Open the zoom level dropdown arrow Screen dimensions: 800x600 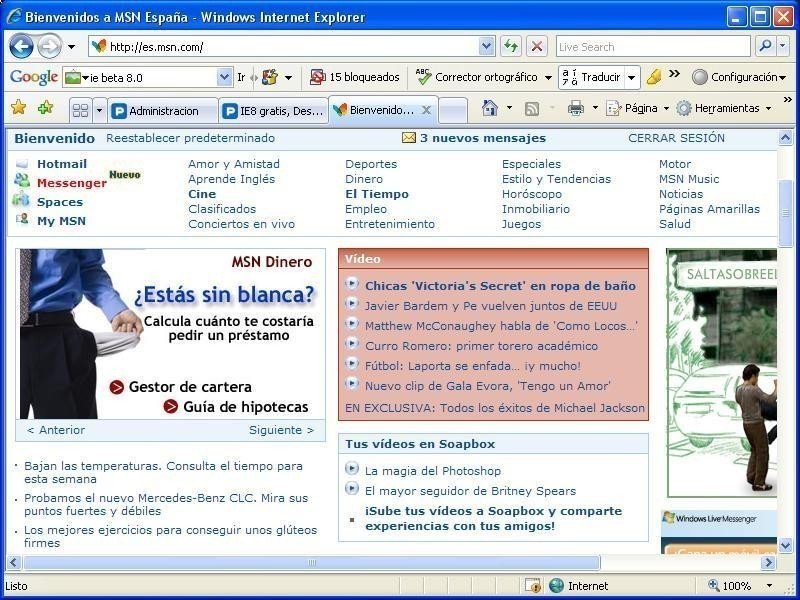[769, 586]
